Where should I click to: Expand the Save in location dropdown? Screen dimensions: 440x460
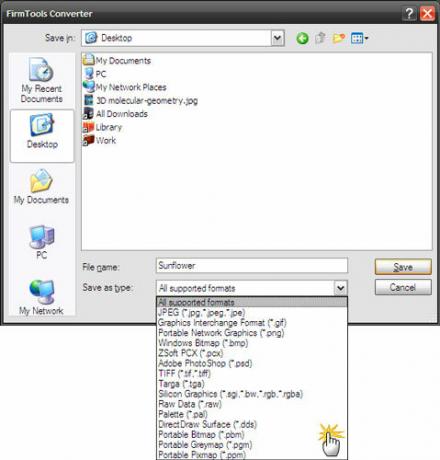(x=277, y=38)
